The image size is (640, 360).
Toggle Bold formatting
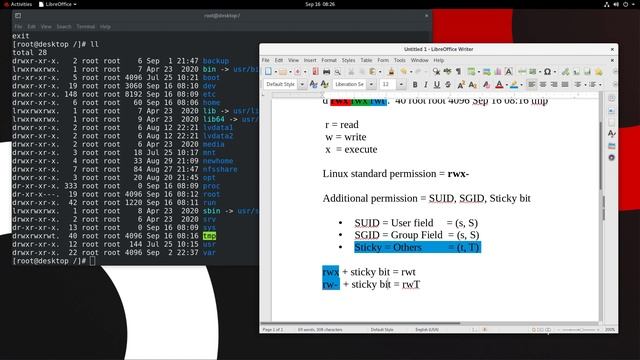coord(415,84)
